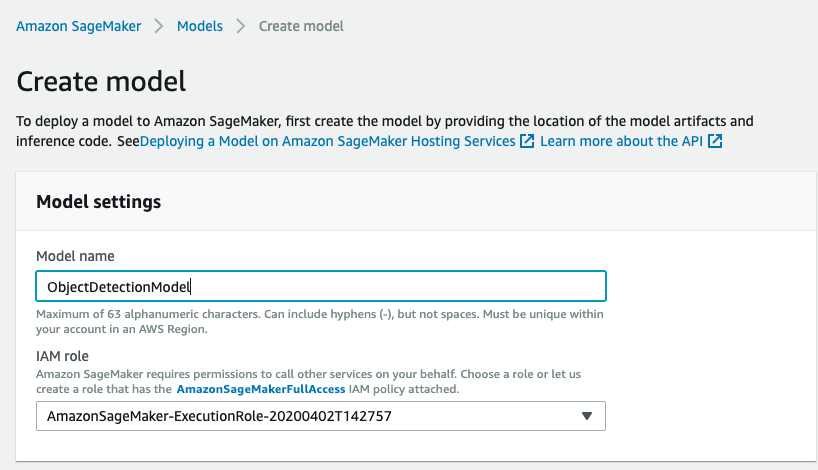Image resolution: width=818 pixels, height=470 pixels.
Task: Click the external link icon after API
Action: (x=715, y=142)
